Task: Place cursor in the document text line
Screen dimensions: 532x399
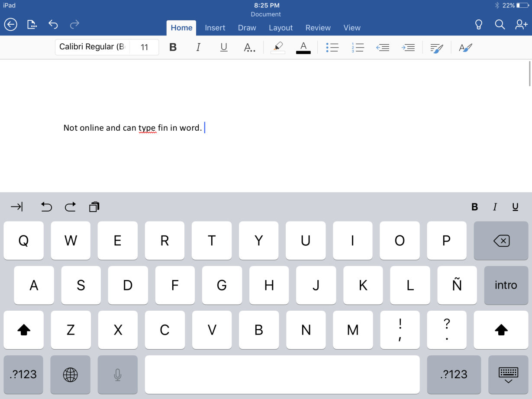Action: (x=132, y=128)
